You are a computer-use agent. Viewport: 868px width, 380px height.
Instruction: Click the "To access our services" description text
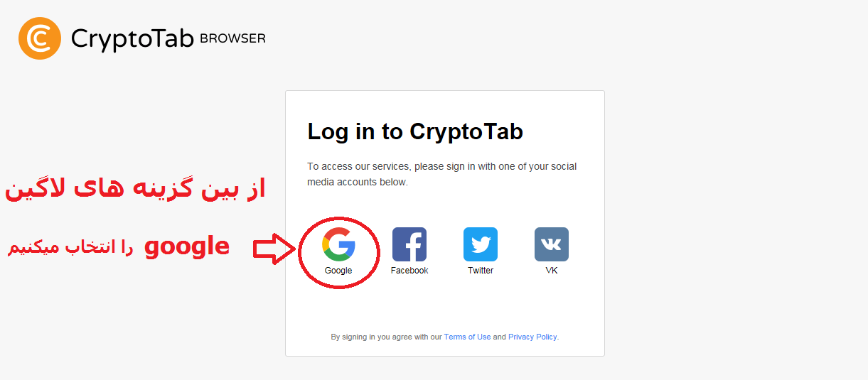pos(442,174)
